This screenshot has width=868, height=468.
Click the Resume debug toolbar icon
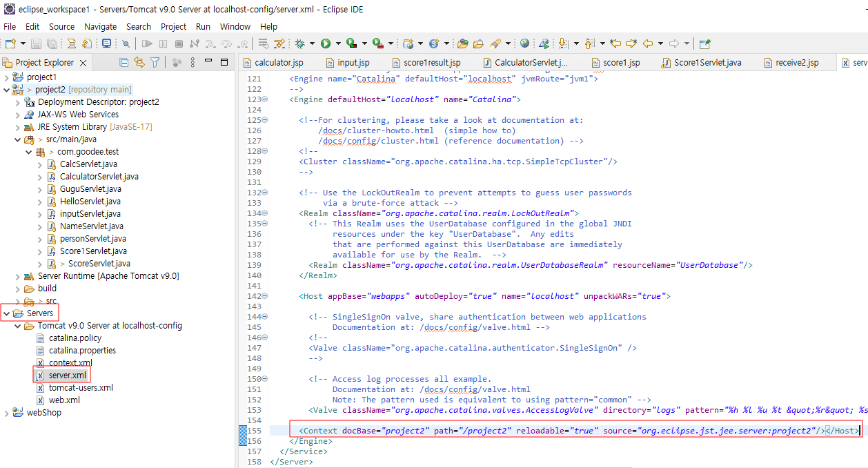[x=147, y=43]
